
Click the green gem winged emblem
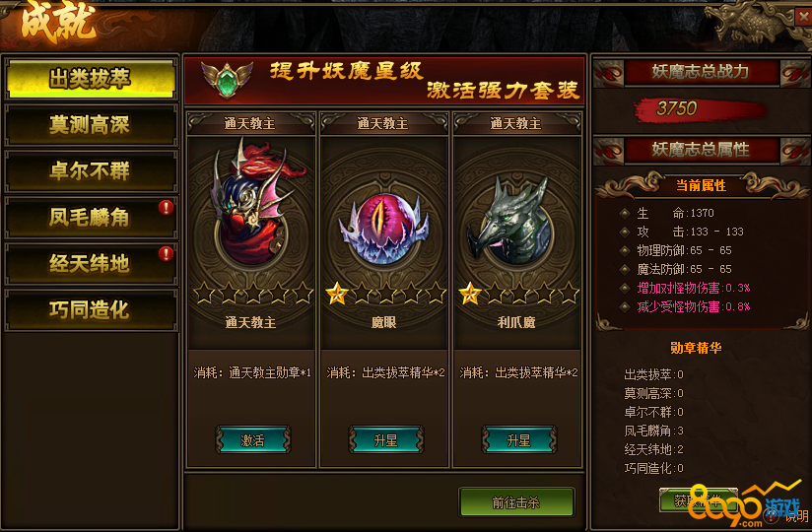click(x=227, y=80)
